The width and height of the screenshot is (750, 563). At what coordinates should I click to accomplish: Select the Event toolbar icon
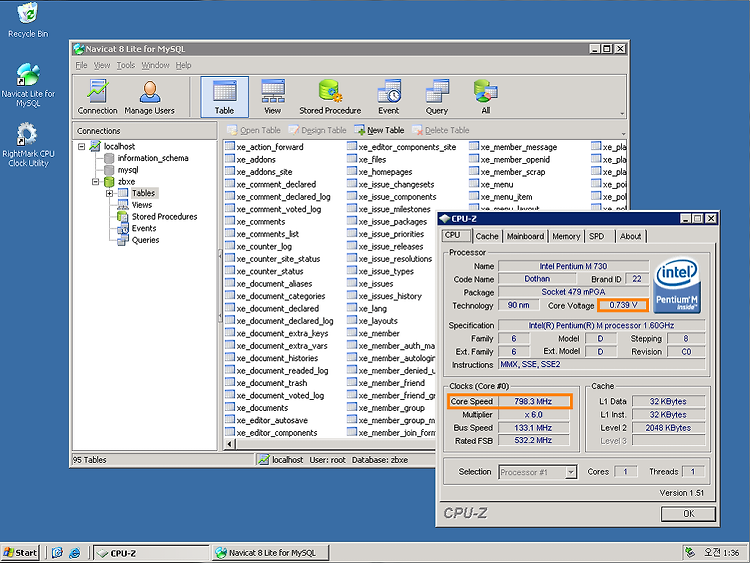tap(388, 97)
